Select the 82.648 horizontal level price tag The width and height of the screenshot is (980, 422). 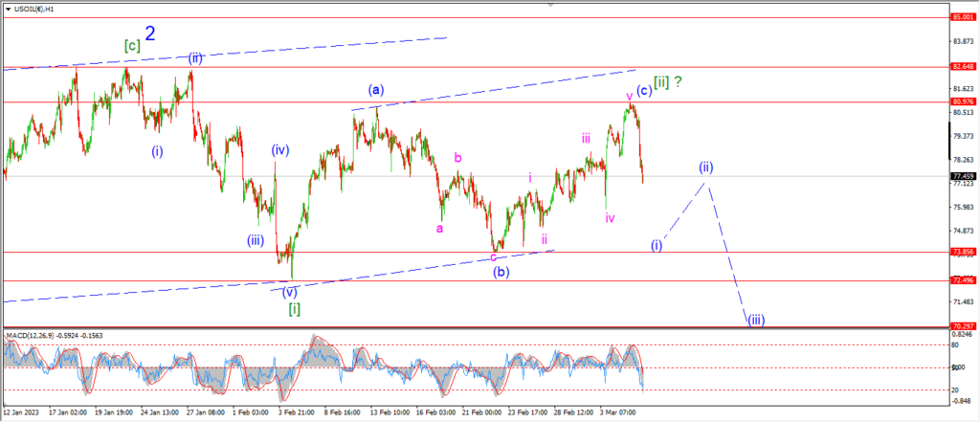(961, 66)
